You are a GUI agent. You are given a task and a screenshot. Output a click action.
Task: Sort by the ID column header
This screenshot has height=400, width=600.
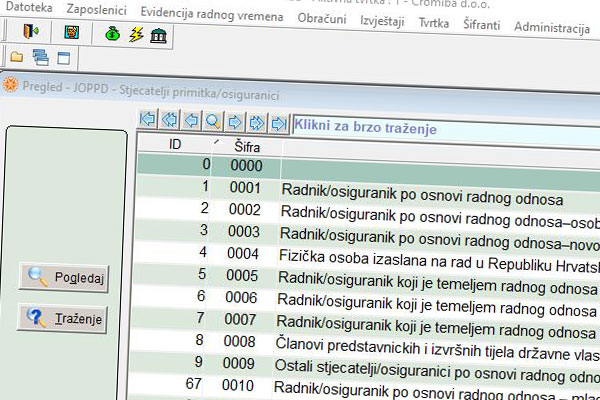(x=175, y=144)
